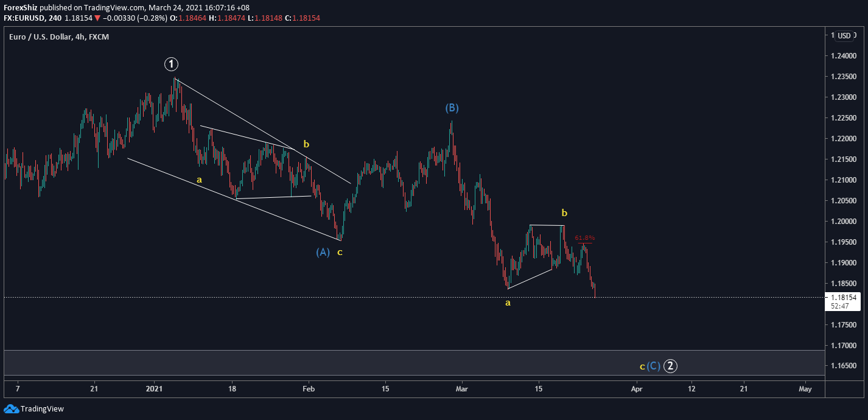Click the blue (A) wave label

(323, 252)
